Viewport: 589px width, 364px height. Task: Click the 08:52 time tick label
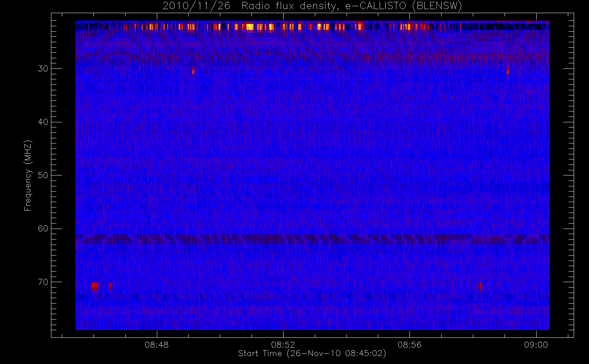click(x=283, y=345)
